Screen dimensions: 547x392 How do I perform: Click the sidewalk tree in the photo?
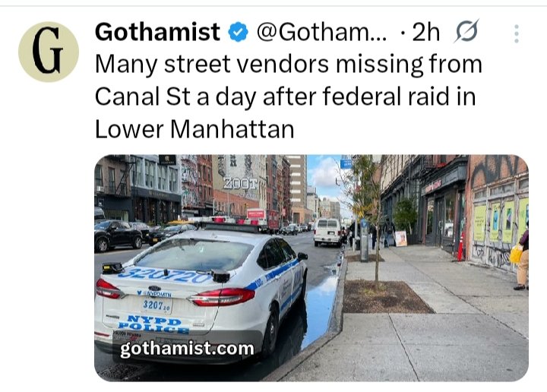tap(367, 217)
